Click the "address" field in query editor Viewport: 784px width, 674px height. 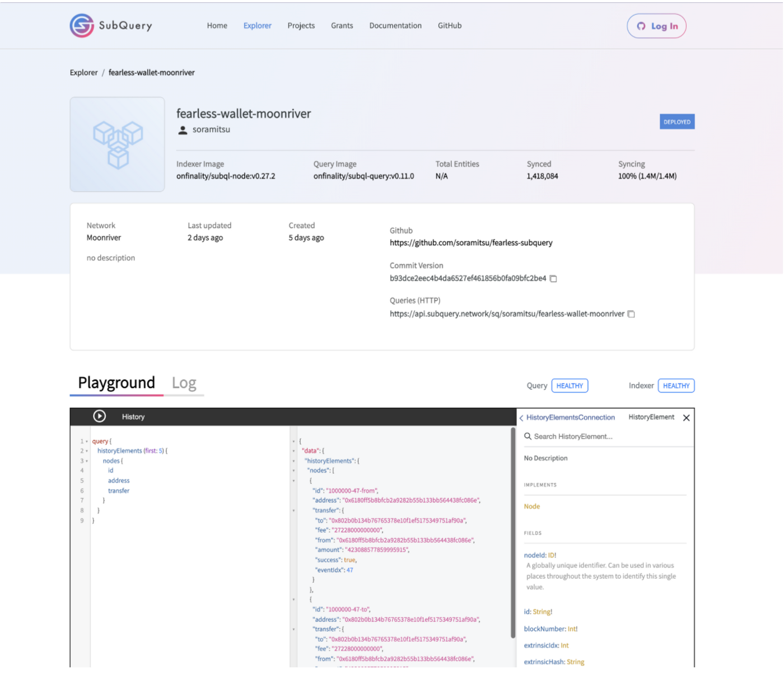pos(119,481)
